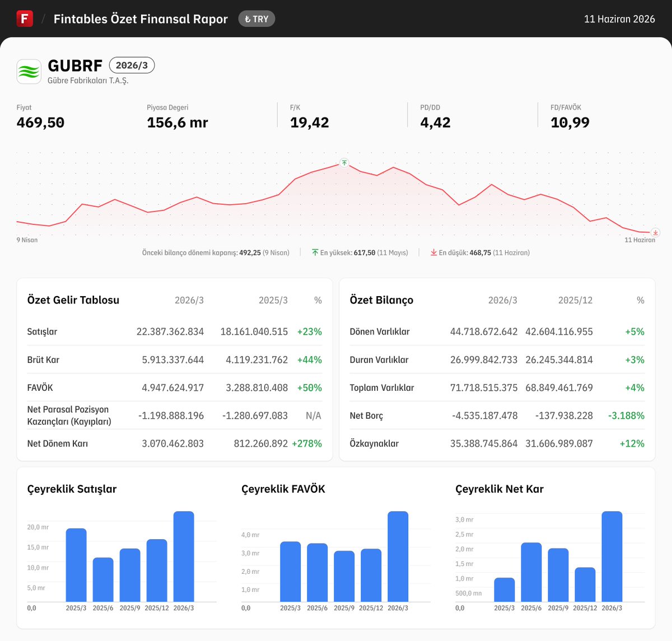
Task: Click the Özet Bilanço heading
Action: pyautogui.click(x=381, y=300)
